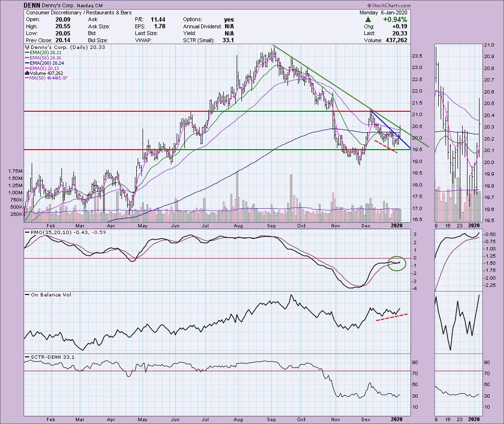The image size is (504, 424).
Task: Click the red dashed line on OBV panel
Action: 392,317
